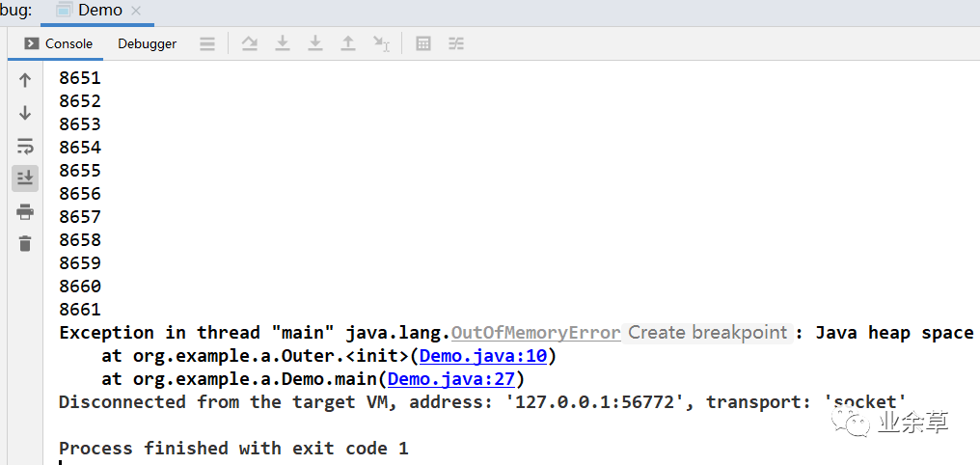This screenshot has width=980, height=465.
Task: Click Run to Cursor icon
Action: [381, 43]
